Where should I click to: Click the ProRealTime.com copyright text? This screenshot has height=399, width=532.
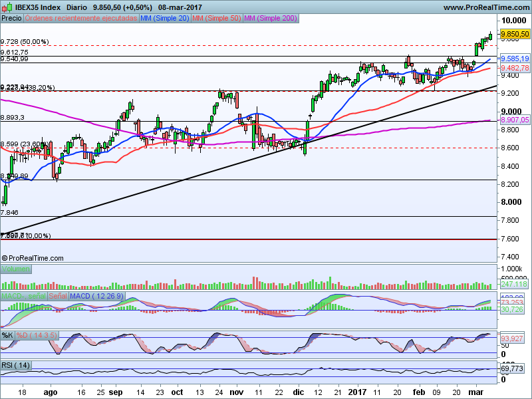point(32,259)
